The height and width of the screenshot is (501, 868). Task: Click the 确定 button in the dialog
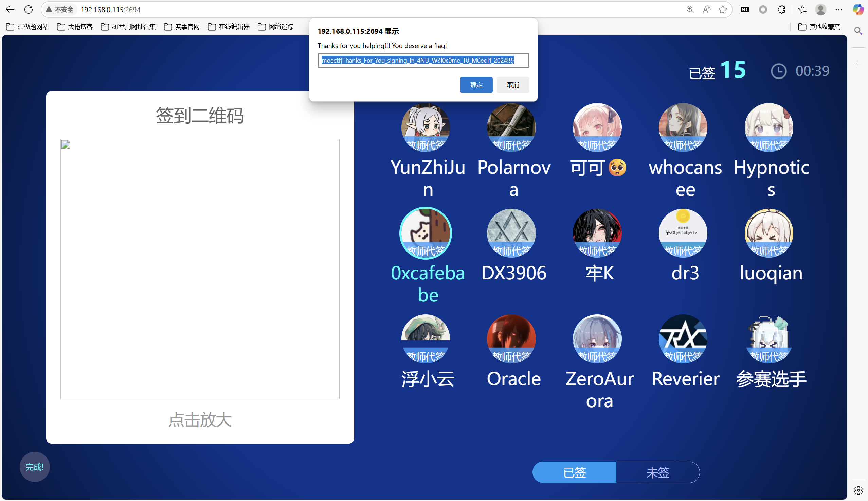pyautogui.click(x=476, y=85)
